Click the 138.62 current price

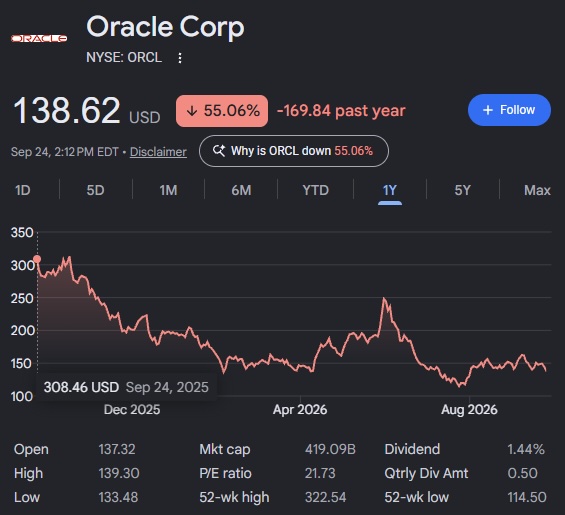pyautogui.click(x=67, y=110)
